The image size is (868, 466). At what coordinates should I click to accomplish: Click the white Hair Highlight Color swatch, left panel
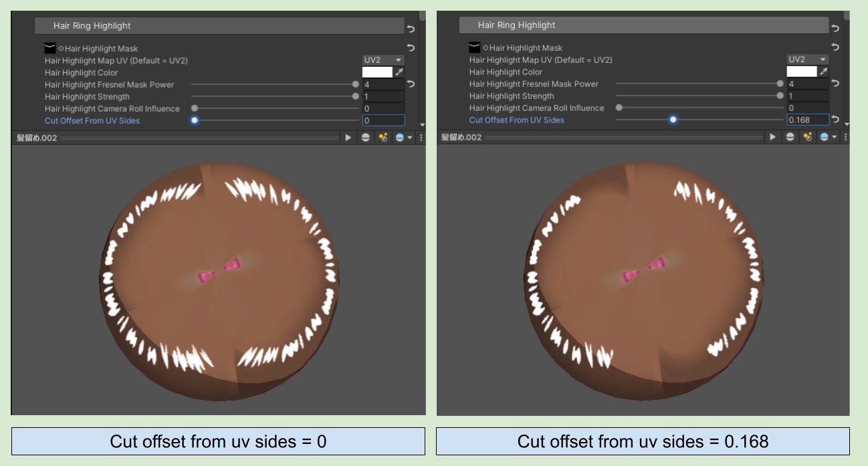pos(377,72)
